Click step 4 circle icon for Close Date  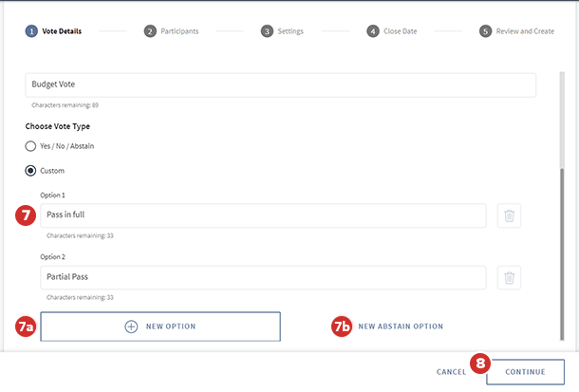click(x=373, y=31)
